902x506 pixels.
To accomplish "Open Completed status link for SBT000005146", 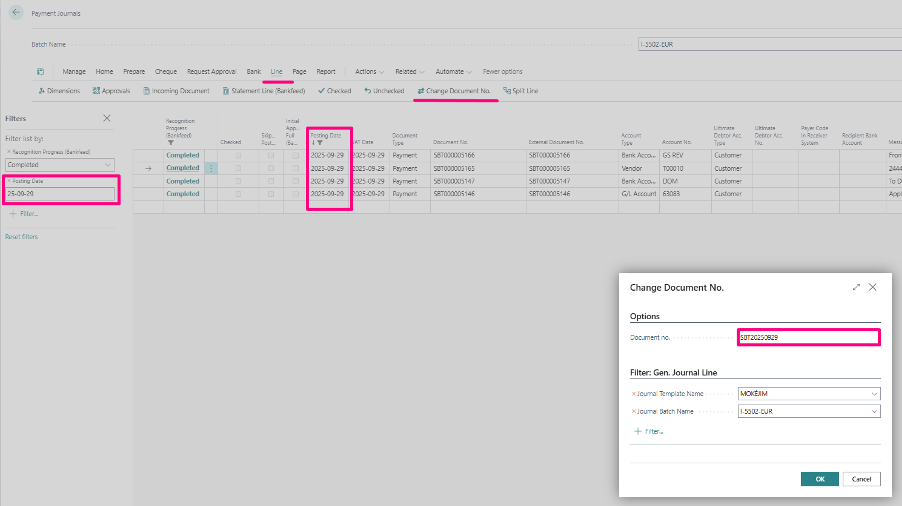I will (182, 194).
